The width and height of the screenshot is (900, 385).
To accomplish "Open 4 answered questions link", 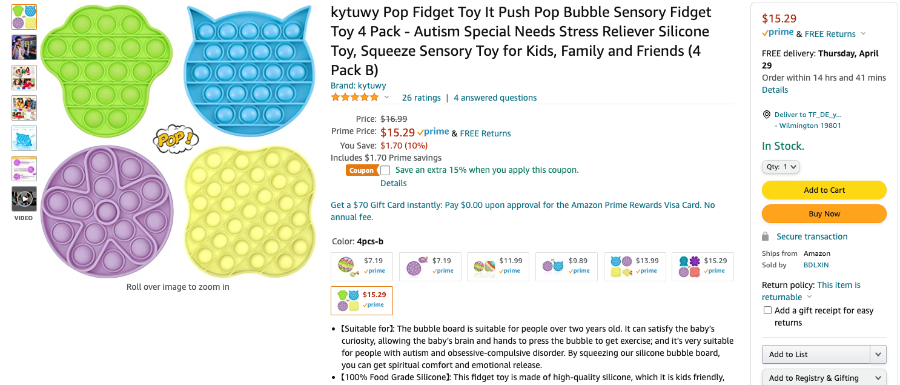I will (495, 98).
